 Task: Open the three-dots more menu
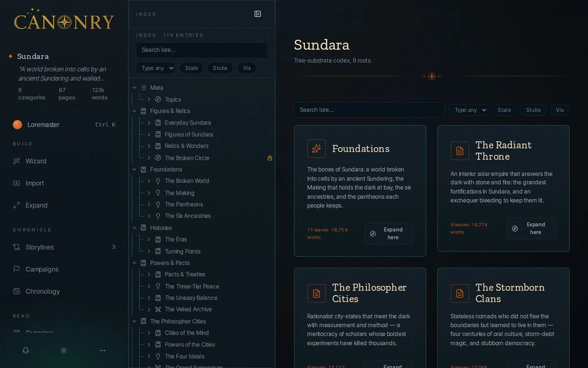coord(103,350)
